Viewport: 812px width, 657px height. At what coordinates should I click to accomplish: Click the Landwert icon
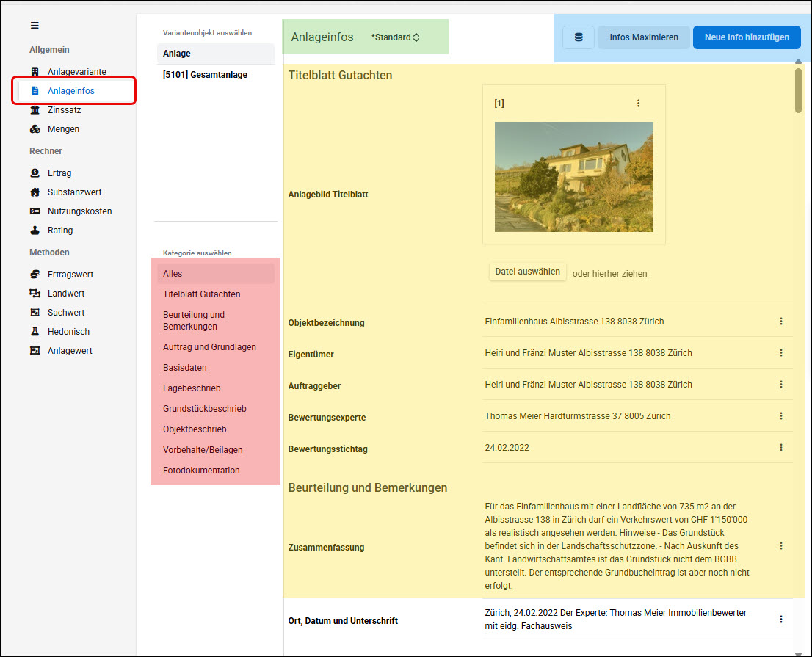pos(35,294)
